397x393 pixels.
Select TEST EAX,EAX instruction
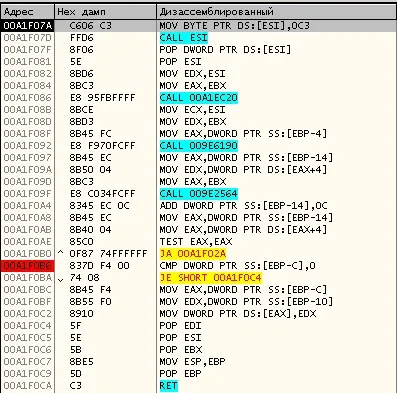coord(196,242)
